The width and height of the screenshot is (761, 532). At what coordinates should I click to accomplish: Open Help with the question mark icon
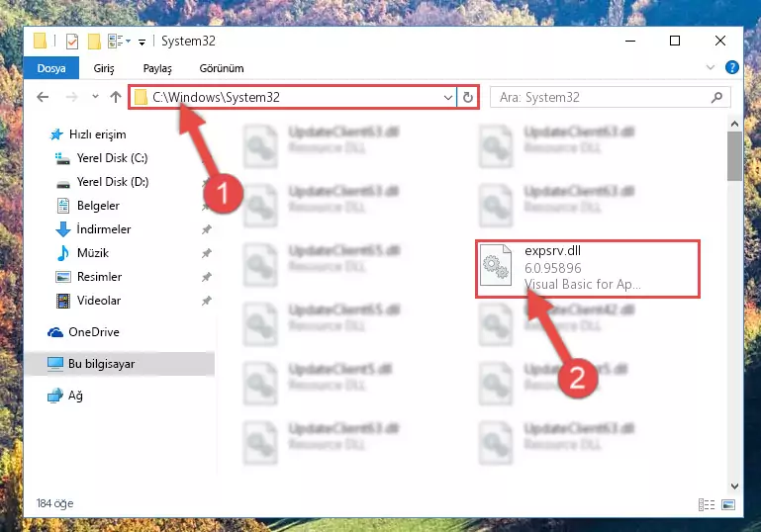732,67
